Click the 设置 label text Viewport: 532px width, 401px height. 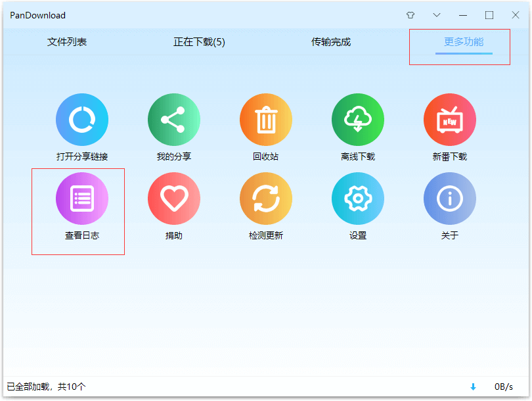358,235
